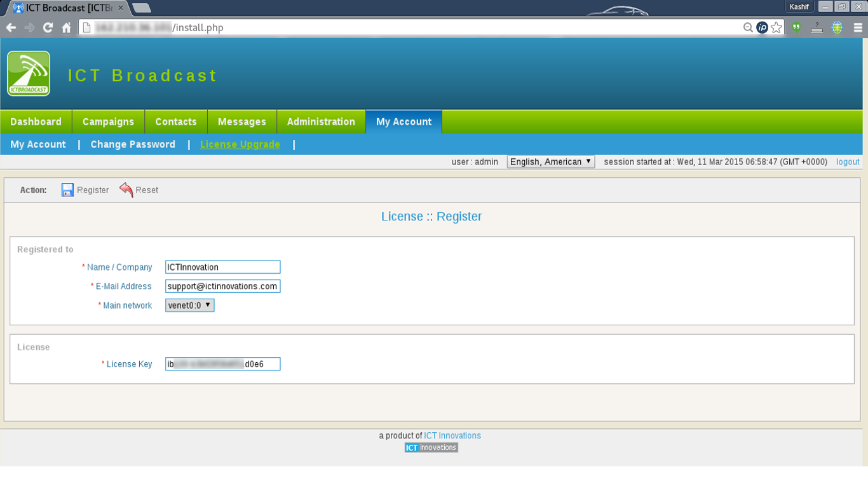This screenshot has width=868, height=488.
Task: Click the 'License' section label
Action: tap(33, 347)
